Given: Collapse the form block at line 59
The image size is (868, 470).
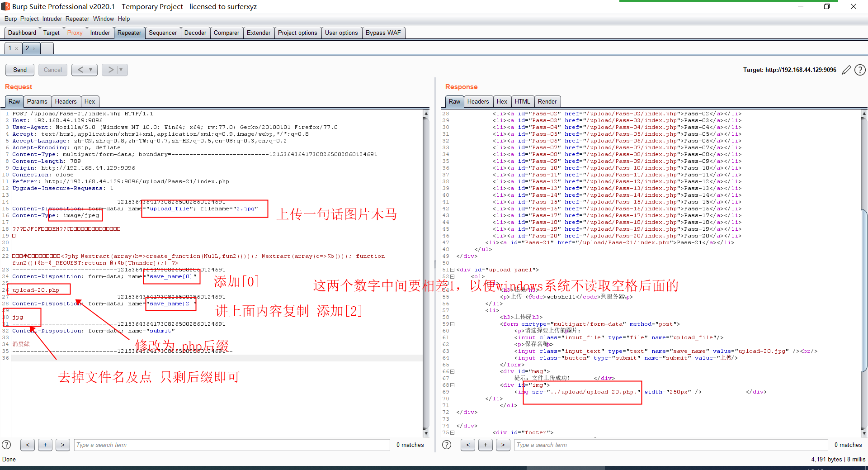Looking at the screenshot, I should click(x=453, y=324).
